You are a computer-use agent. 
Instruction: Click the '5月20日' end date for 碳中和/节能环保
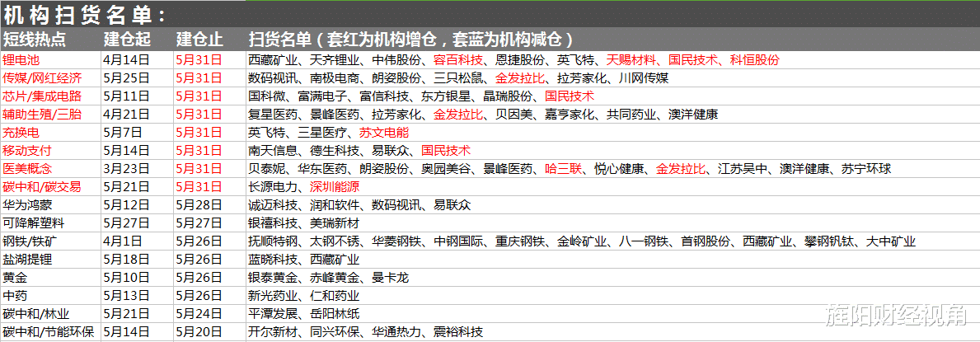tap(199, 333)
